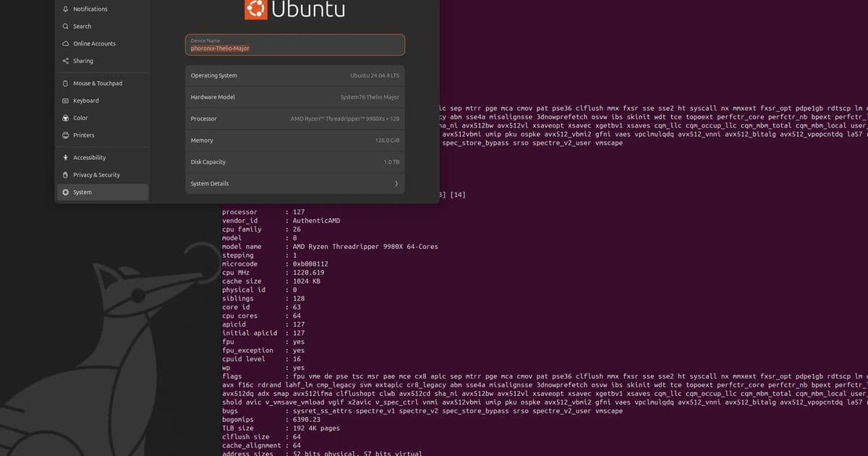This screenshot has width=868, height=456.
Task: Click terminal bogomips 6390.23 line
Action: point(271,420)
